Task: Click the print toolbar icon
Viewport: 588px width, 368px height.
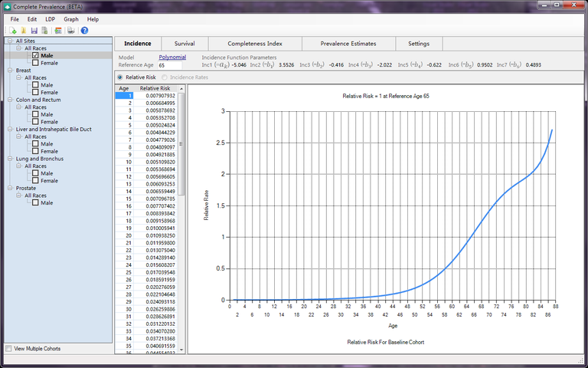Action: click(x=71, y=31)
